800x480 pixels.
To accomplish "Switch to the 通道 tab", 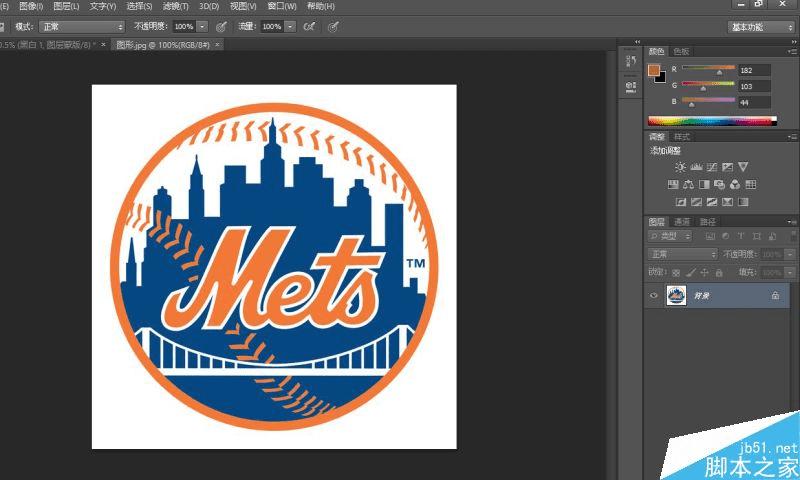I will pos(682,222).
